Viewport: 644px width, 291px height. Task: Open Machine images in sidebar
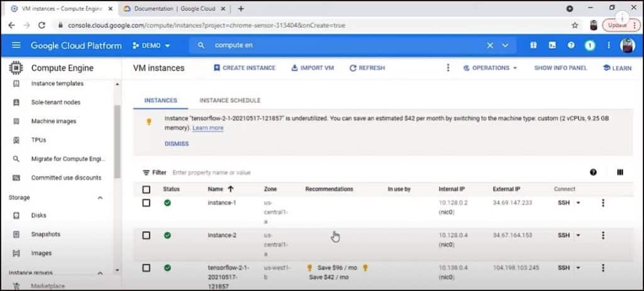click(53, 121)
